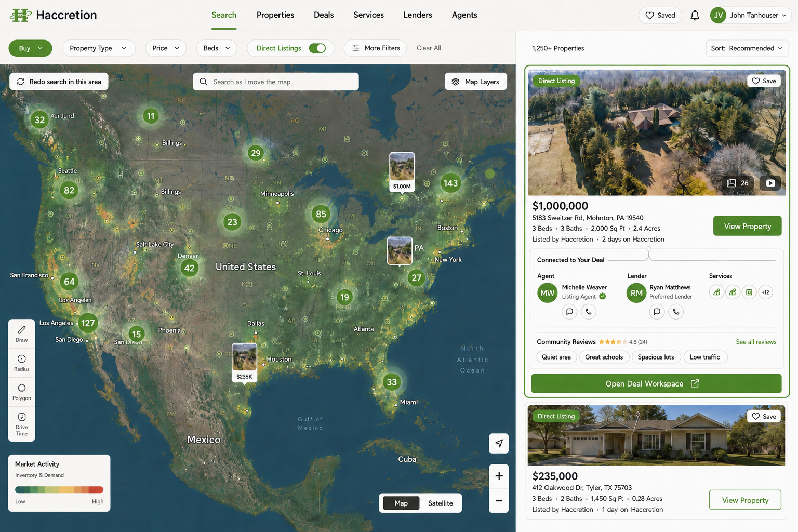The height and width of the screenshot is (532, 798).
Task: Select the Radius map tool
Action: (x=22, y=363)
